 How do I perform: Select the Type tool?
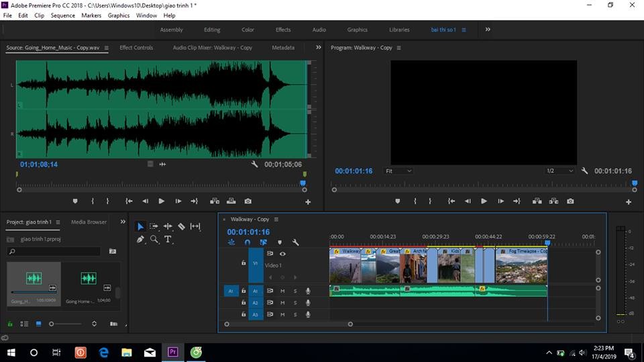tap(168, 239)
